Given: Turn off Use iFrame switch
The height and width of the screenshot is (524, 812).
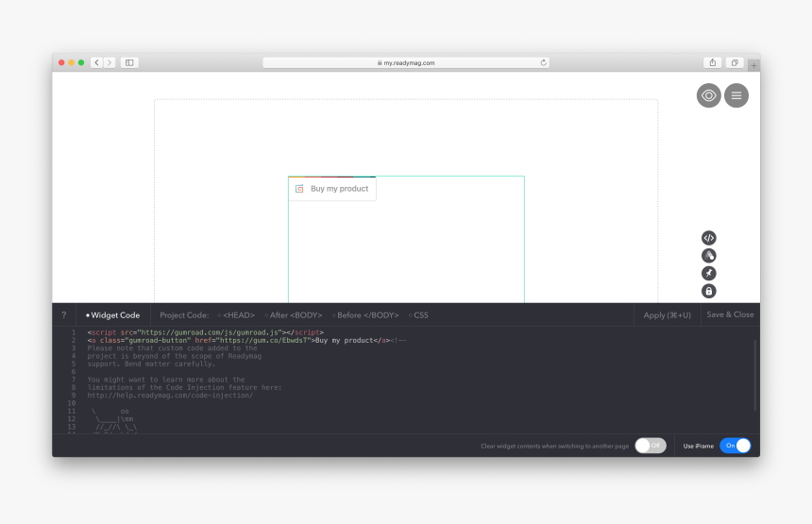Looking at the screenshot, I should (735, 446).
